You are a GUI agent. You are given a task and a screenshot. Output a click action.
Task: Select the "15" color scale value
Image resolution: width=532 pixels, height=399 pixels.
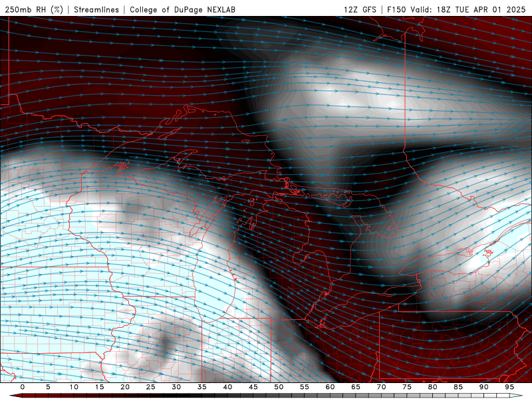99,387
